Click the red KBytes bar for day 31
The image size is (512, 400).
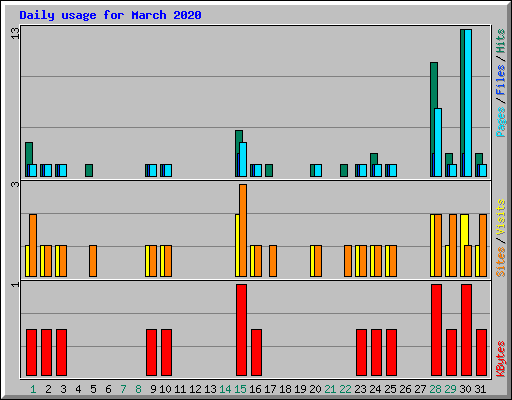(481, 352)
